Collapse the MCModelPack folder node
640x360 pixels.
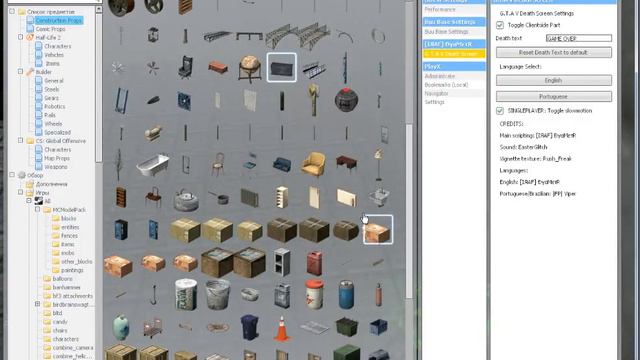[x=38, y=209]
